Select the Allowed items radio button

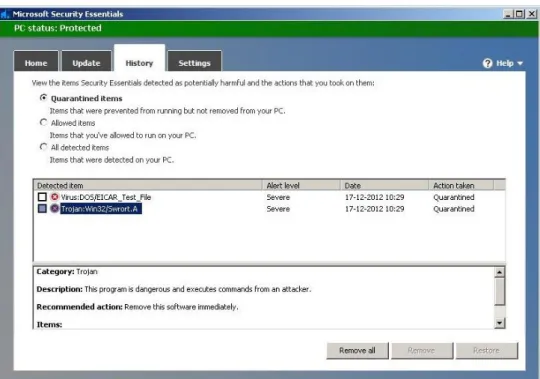point(43,122)
